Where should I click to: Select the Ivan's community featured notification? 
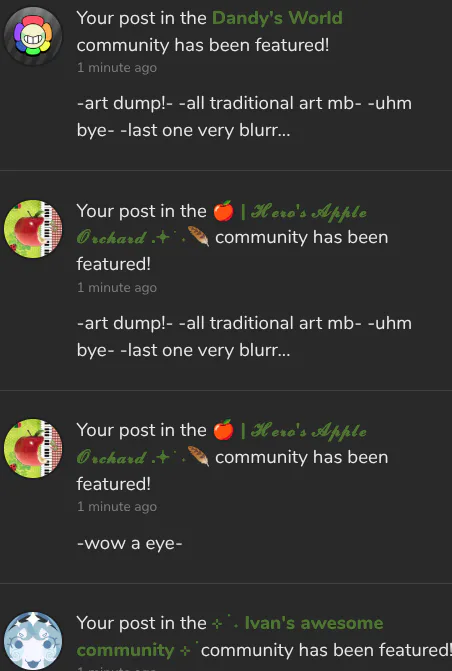pos(264,636)
